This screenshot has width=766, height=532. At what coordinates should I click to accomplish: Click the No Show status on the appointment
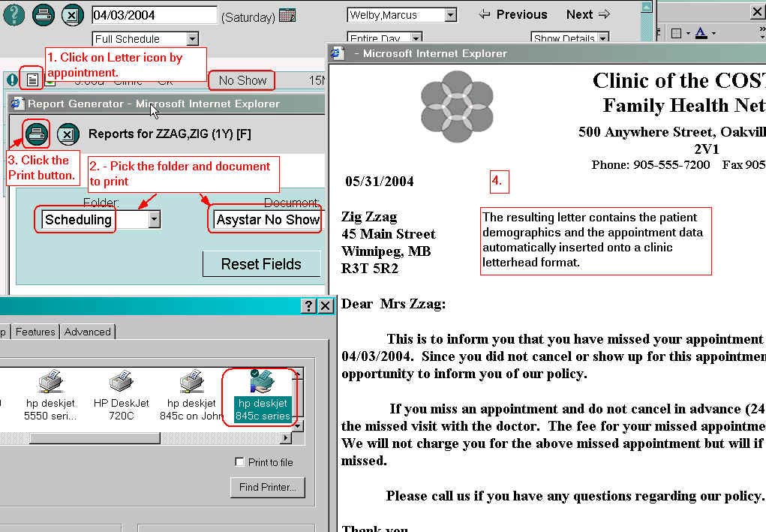[x=242, y=80]
